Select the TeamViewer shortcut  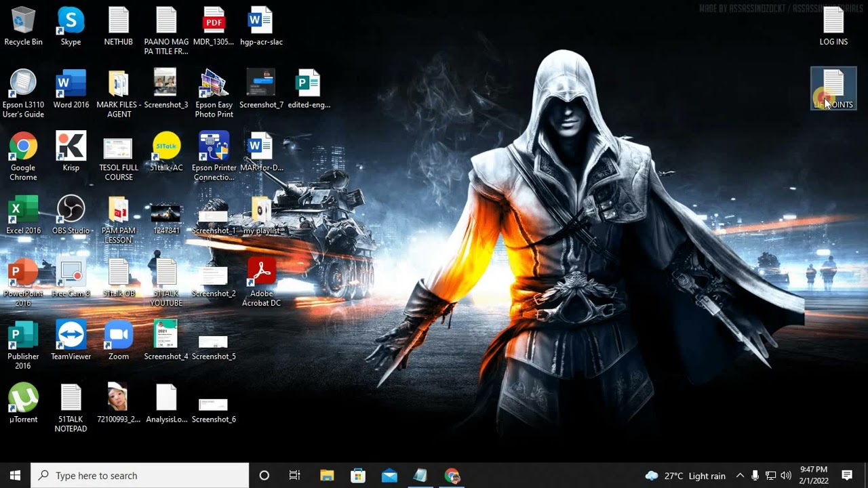(71, 342)
